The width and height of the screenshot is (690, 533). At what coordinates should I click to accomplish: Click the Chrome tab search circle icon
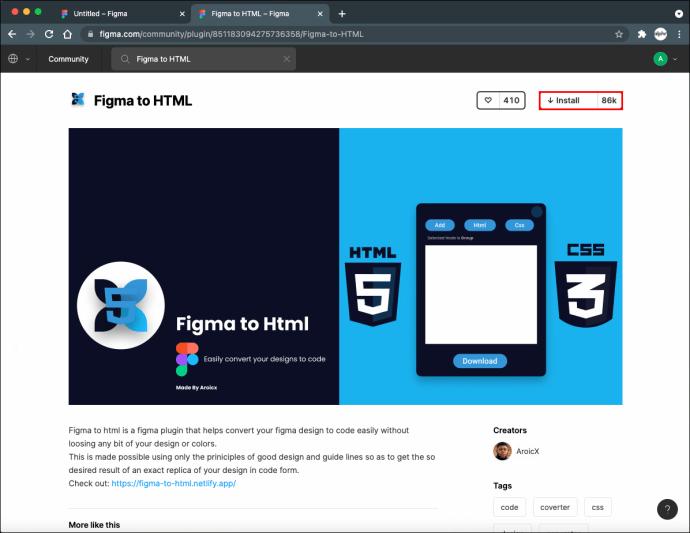click(x=679, y=14)
